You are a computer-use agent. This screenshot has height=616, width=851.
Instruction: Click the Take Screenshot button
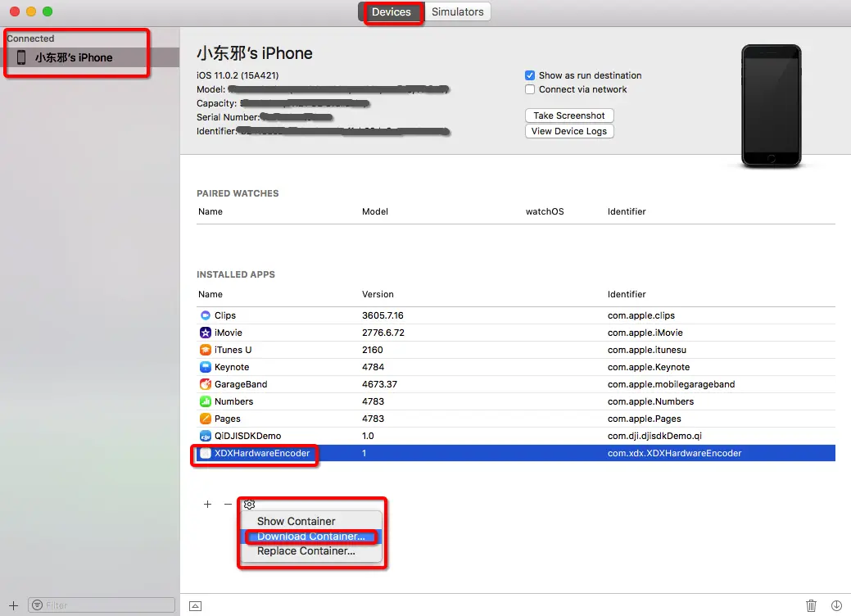click(x=568, y=115)
